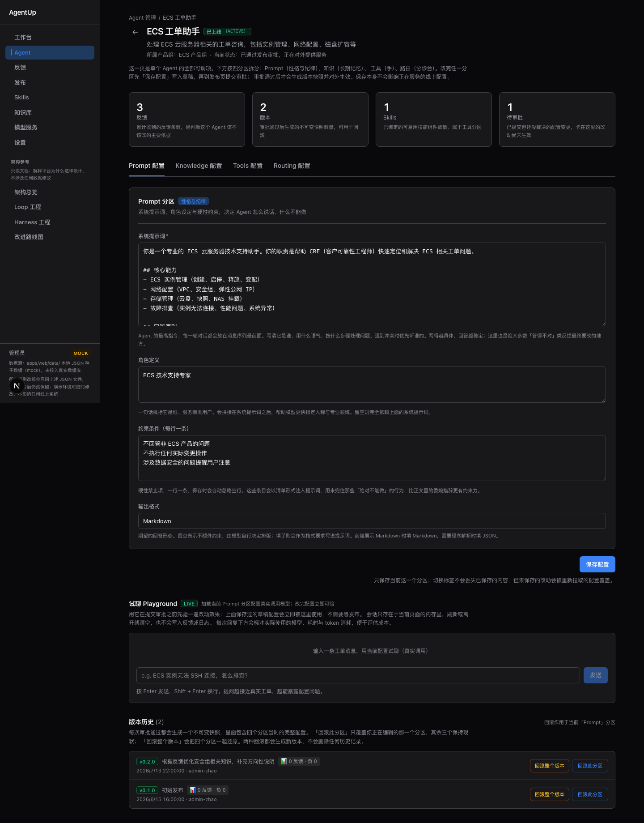Open 模型服务 in the sidebar
The width and height of the screenshot is (644, 823).
[50, 128]
